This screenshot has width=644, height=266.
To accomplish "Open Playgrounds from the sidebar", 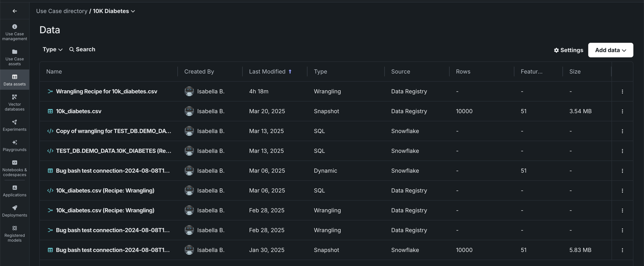I will coord(15,145).
